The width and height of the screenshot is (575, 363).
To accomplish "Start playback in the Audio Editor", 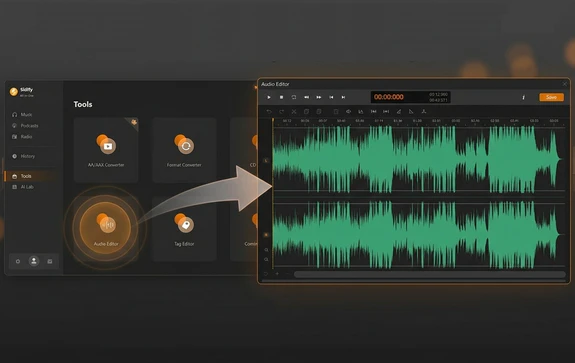I will [x=269, y=97].
